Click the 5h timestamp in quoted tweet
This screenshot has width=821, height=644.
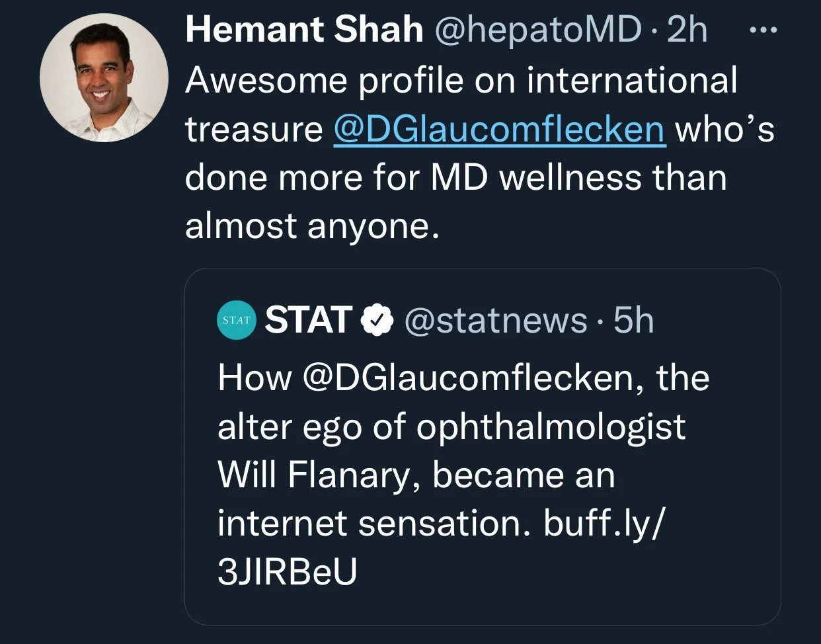click(633, 320)
